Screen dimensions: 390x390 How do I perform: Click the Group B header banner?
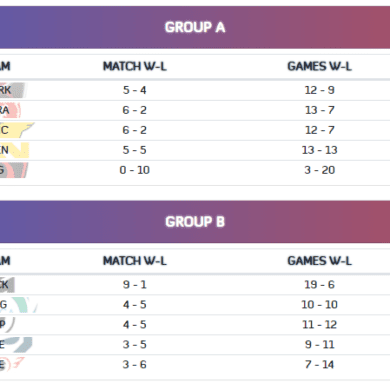click(195, 222)
